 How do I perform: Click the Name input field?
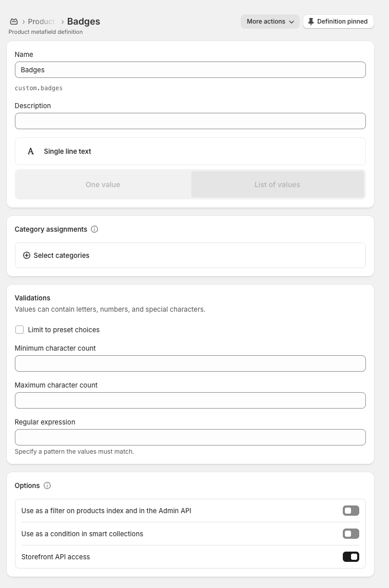pos(190,70)
